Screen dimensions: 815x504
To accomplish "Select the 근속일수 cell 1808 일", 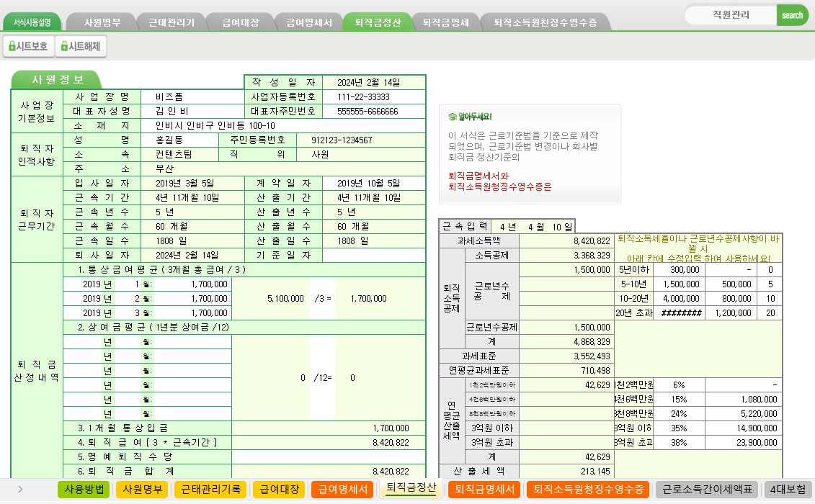I will click(x=192, y=241).
